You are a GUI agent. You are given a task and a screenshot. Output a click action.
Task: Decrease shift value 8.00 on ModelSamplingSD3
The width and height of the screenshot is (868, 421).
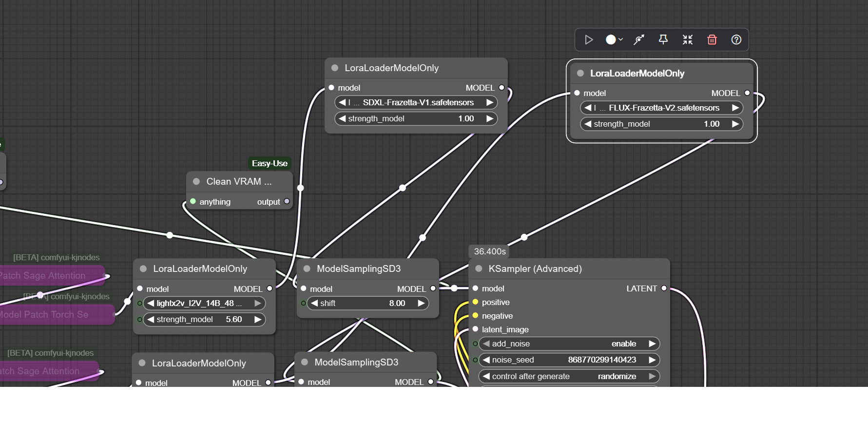(x=314, y=303)
